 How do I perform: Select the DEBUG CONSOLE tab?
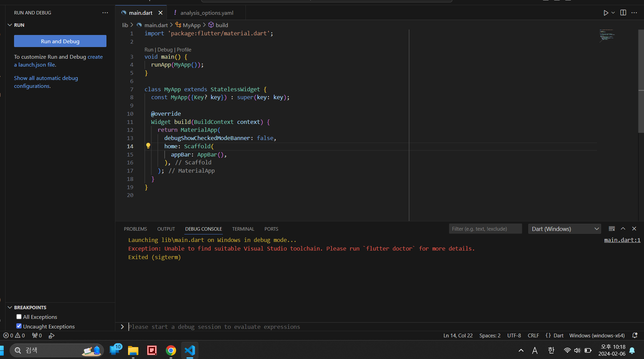click(x=204, y=229)
